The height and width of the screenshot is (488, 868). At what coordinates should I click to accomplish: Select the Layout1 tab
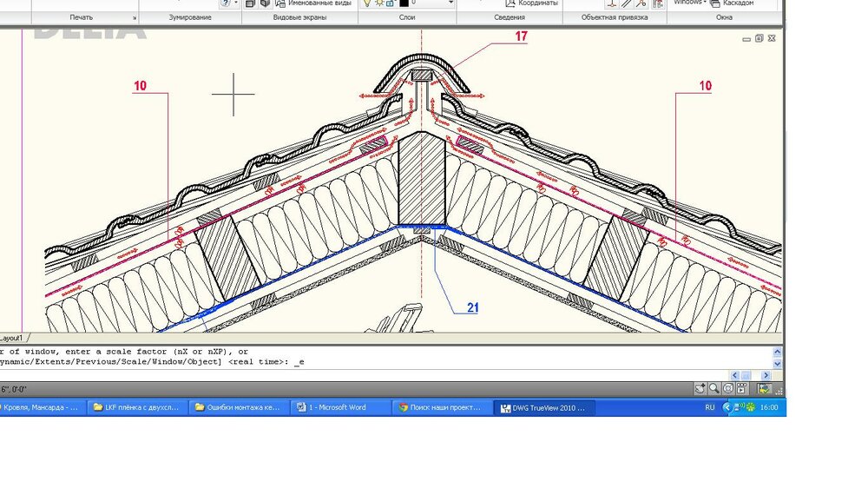[x=12, y=337]
